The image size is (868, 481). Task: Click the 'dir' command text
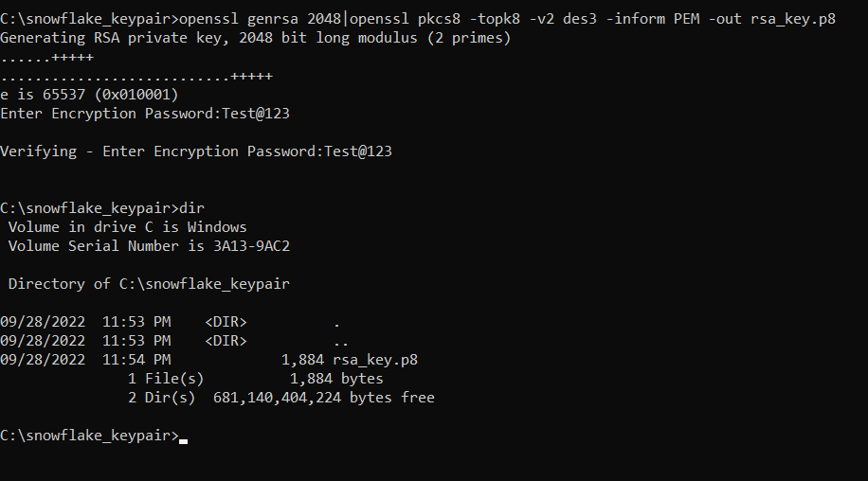click(x=191, y=208)
